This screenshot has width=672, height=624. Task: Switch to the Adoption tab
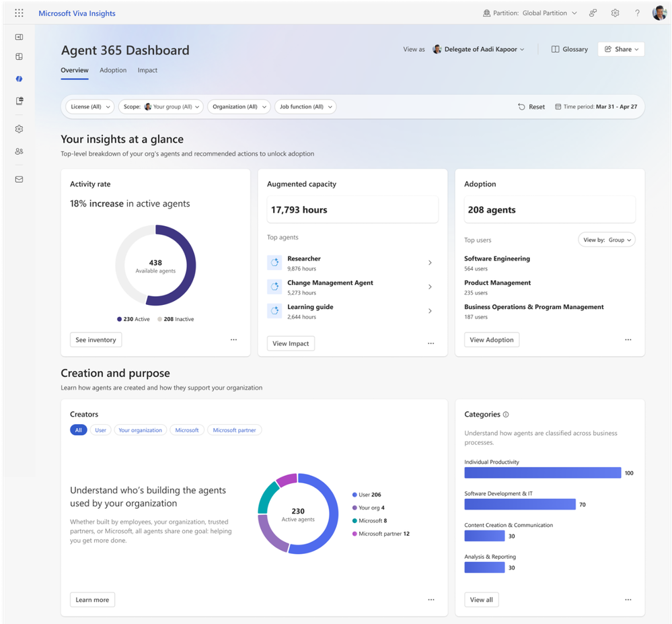pyautogui.click(x=113, y=70)
